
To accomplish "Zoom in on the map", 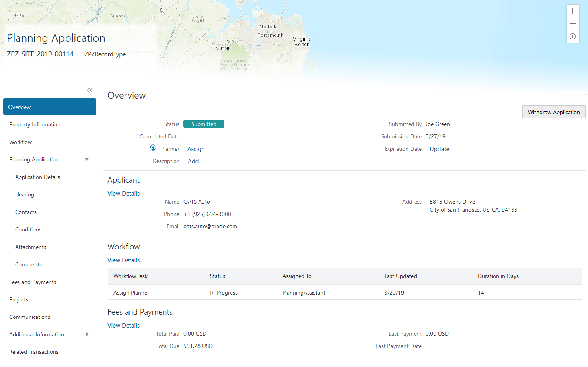I will point(572,11).
